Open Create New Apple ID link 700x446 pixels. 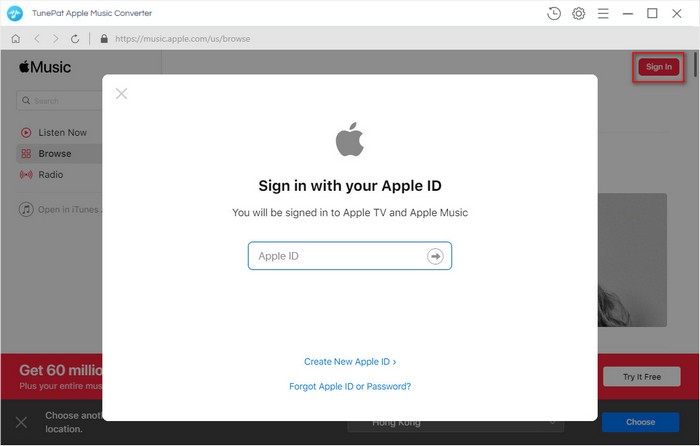coord(350,362)
